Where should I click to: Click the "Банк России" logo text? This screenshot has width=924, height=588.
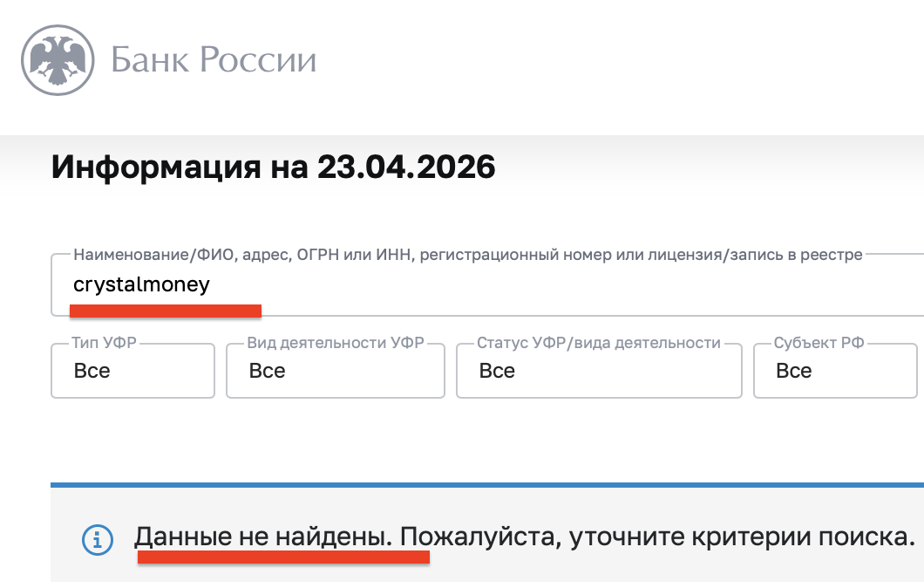click(214, 59)
